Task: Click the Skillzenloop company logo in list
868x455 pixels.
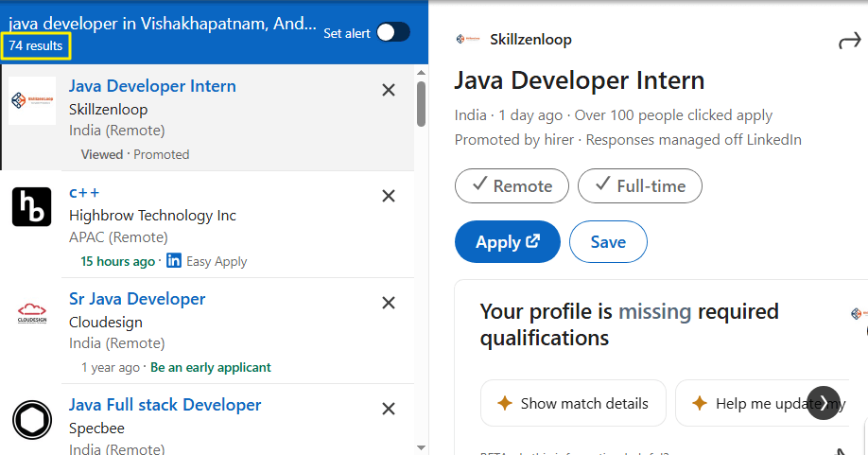Action: pyautogui.click(x=32, y=101)
